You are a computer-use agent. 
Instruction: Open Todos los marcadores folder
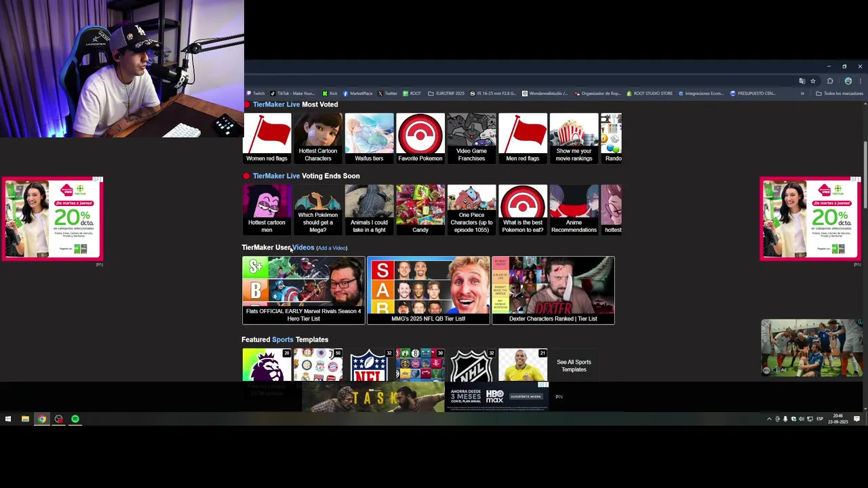coord(840,94)
